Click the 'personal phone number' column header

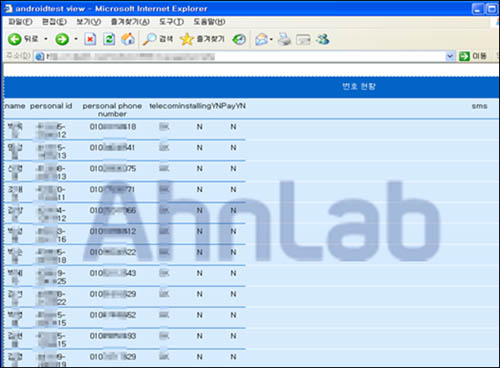pyautogui.click(x=112, y=110)
